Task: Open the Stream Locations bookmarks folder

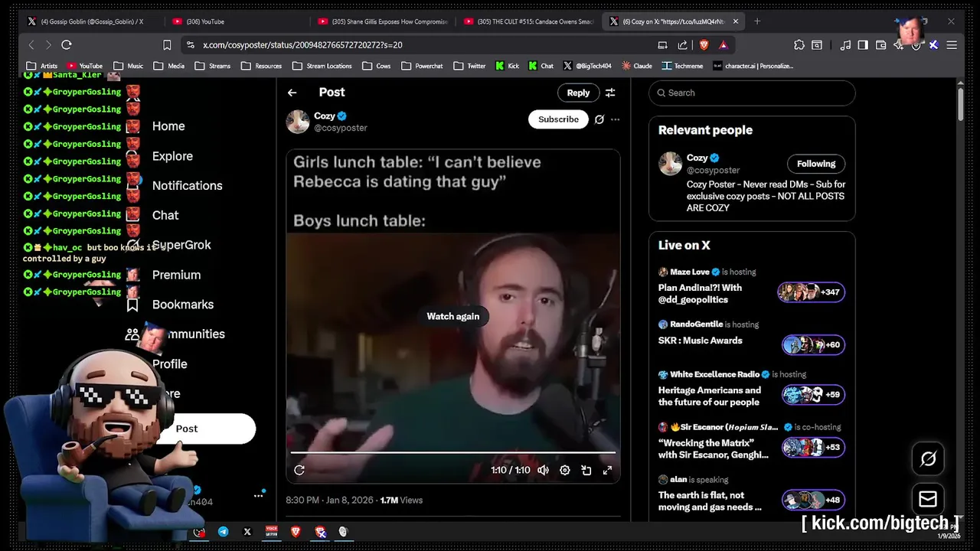Action: click(322, 66)
